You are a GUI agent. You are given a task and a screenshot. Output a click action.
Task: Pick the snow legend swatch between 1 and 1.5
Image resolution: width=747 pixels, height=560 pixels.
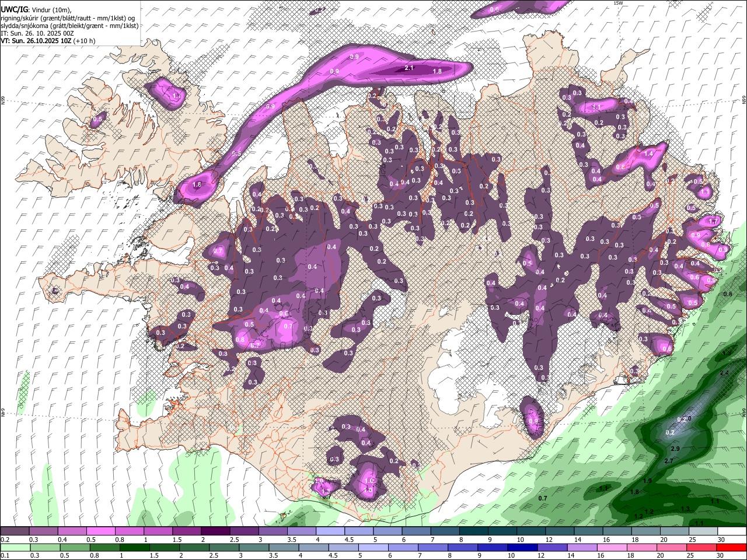pos(158,531)
